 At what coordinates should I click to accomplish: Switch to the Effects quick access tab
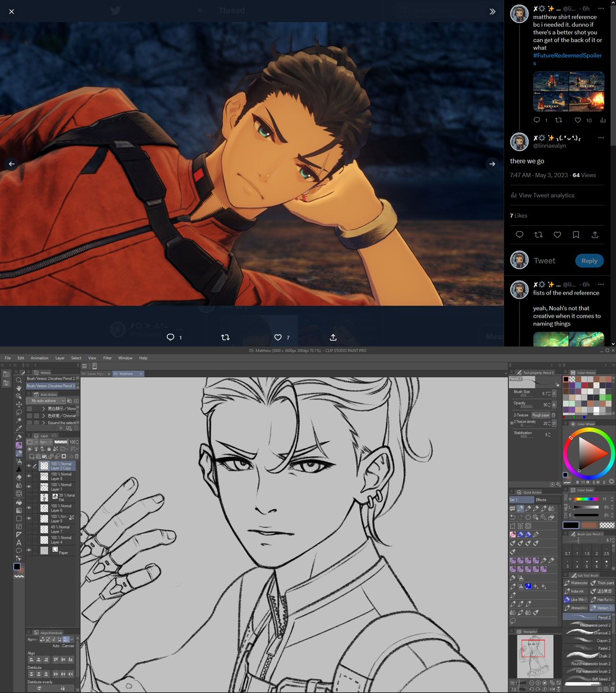pyautogui.click(x=541, y=500)
